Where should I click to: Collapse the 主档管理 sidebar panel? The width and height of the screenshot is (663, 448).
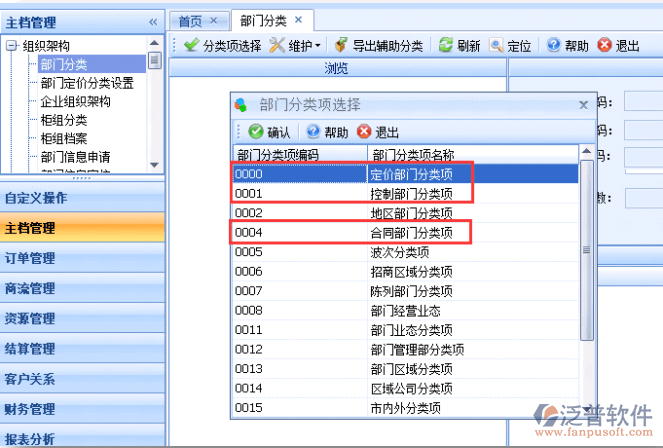coord(153,22)
